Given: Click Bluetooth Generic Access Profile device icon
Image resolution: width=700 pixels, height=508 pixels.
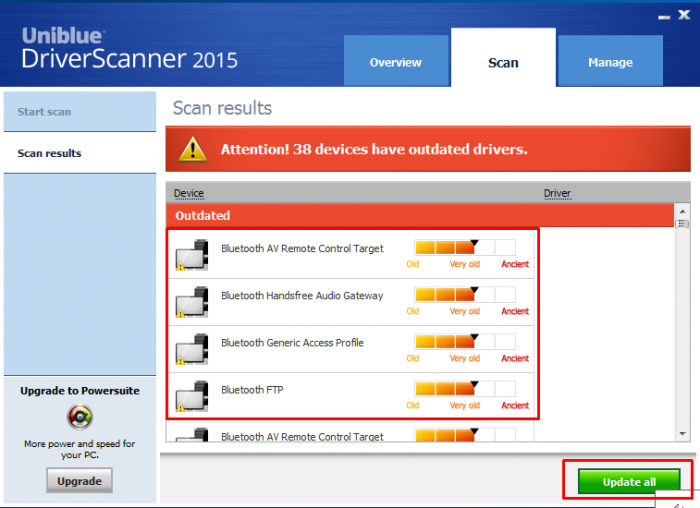Looking at the screenshot, I should tap(192, 349).
